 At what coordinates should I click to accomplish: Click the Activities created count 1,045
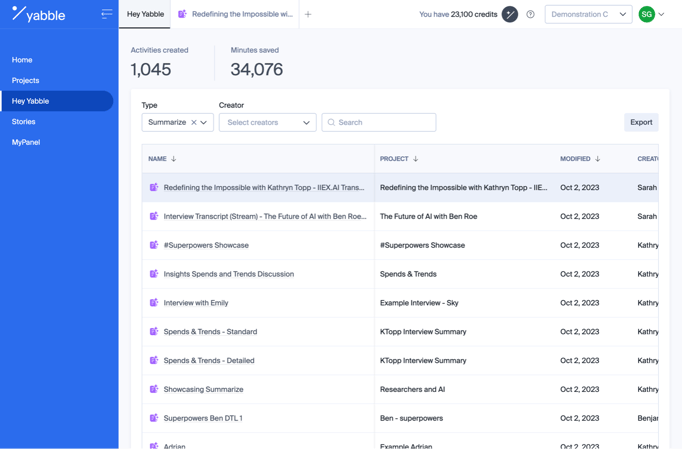pos(151,69)
